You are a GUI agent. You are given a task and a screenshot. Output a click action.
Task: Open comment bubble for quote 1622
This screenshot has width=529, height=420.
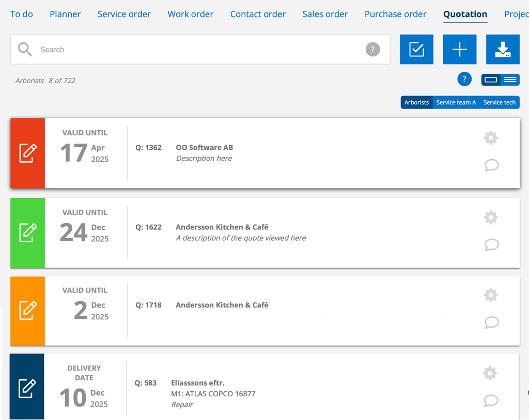(491, 244)
